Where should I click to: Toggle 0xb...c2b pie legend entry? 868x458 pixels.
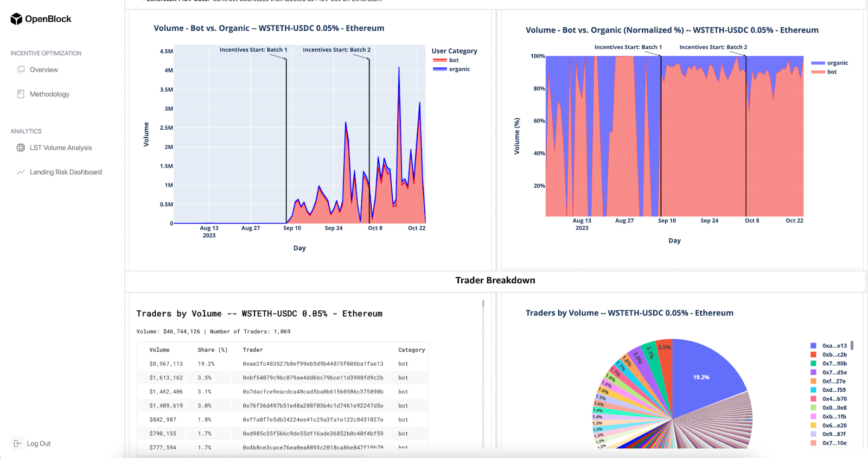point(828,354)
